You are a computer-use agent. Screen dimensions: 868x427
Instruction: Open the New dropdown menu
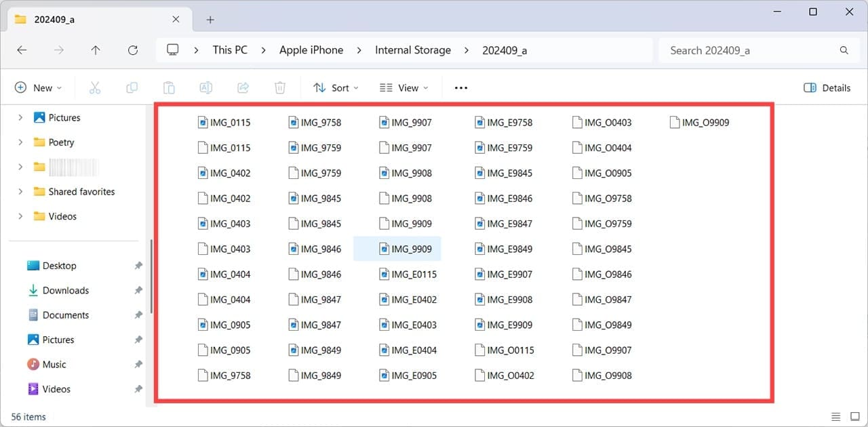[x=38, y=87]
